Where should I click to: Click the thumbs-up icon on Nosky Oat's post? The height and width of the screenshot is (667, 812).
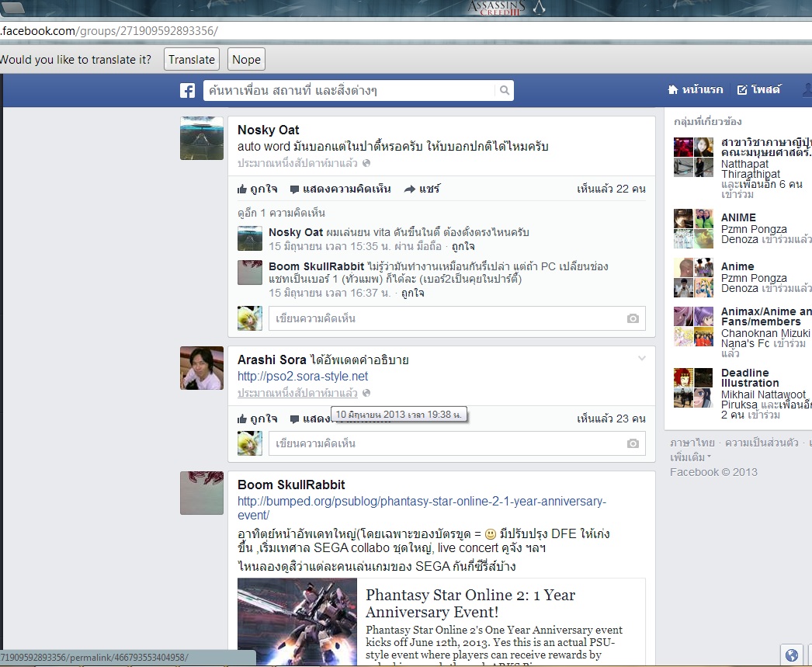click(242, 189)
